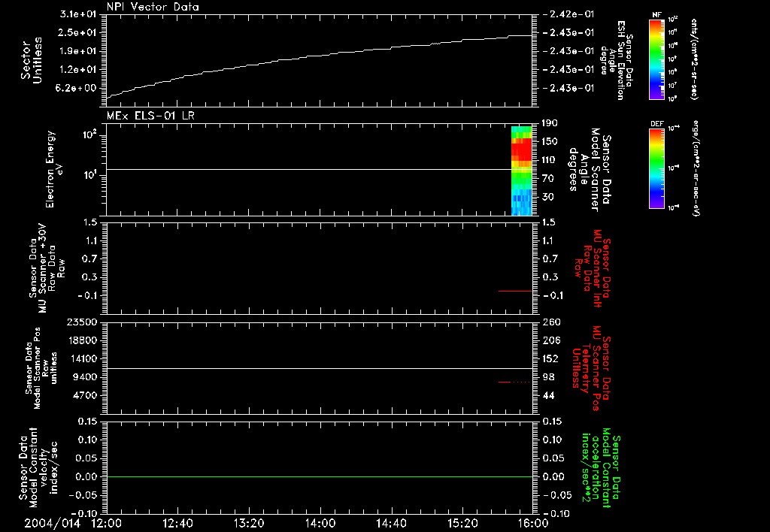This screenshot has width=770, height=532.
Task: Click the "2004/014" date label
Action: coord(52,523)
